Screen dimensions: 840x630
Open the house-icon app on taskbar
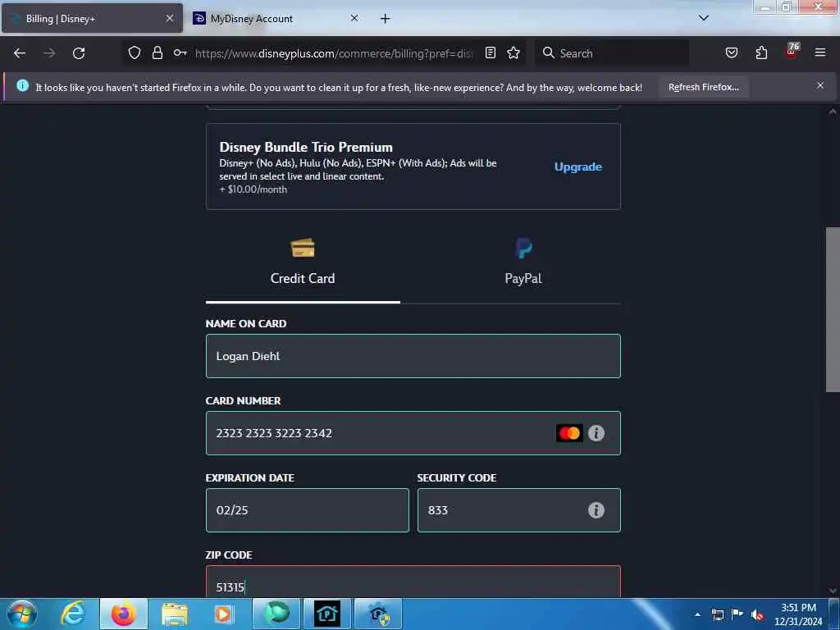326,614
